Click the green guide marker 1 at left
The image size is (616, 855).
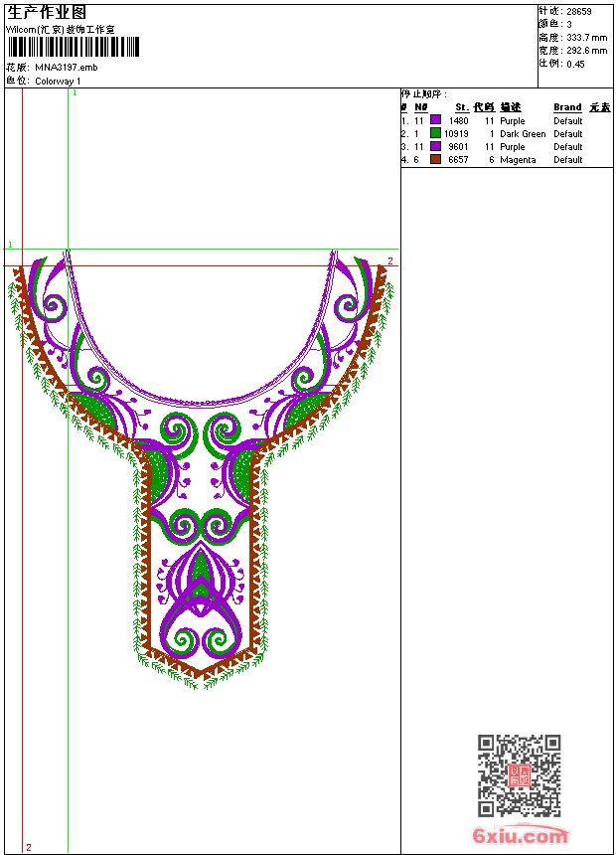(10, 245)
